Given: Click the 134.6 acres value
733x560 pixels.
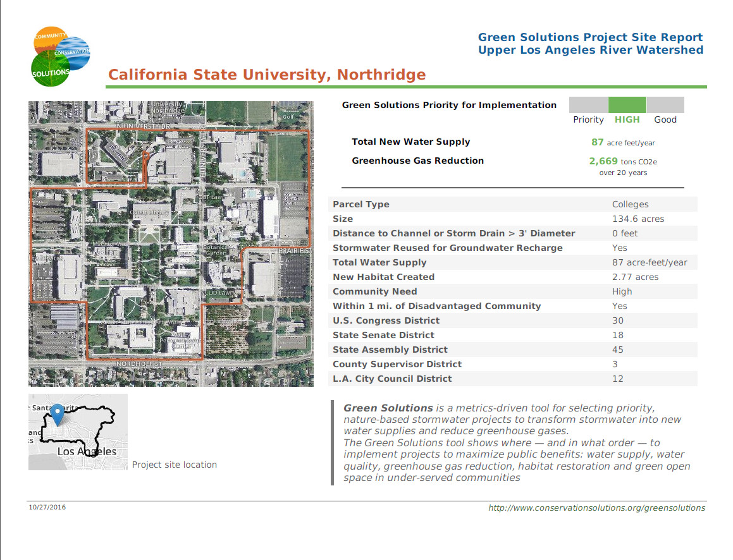Looking at the screenshot, I should [x=638, y=219].
